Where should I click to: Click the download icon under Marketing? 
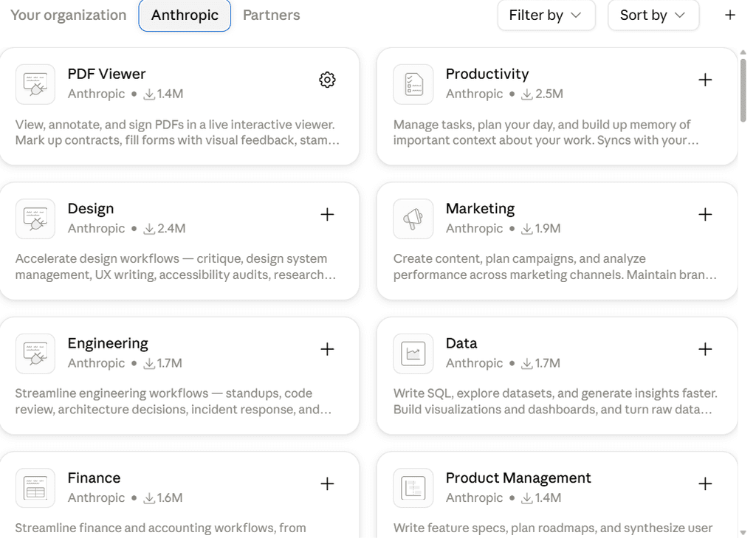coord(527,229)
